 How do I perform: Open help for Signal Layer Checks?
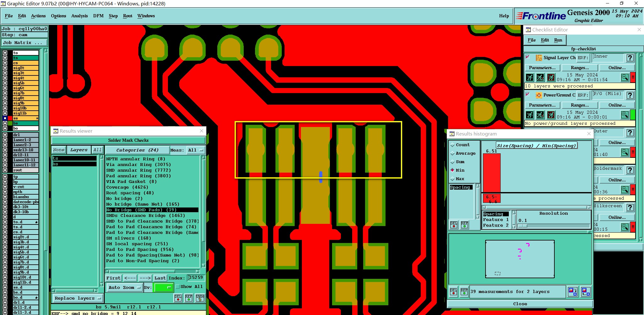pos(630,58)
